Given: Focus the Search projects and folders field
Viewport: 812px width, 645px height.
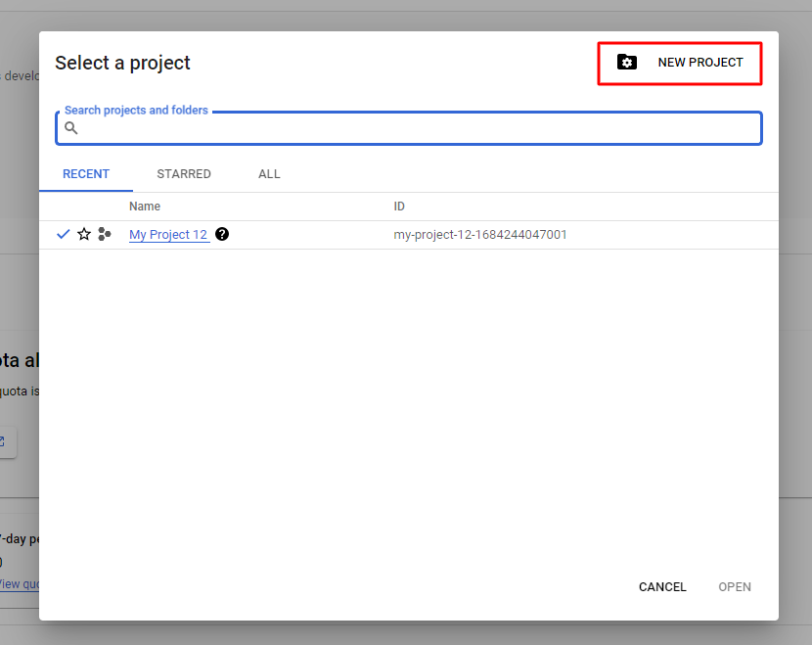Looking at the screenshot, I should click(411, 128).
